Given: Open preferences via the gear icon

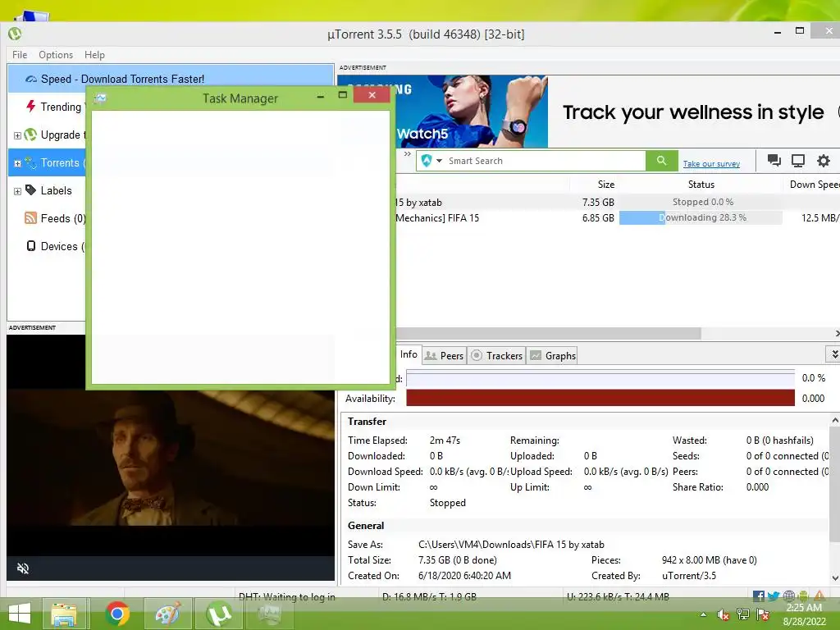Looking at the screenshot, I should click(824, 160).
